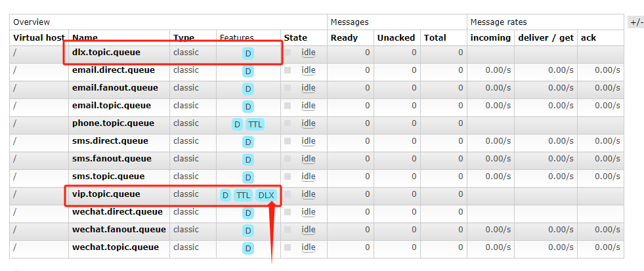Screen dimensions: 644x271
Task: Click the state indicator box for dlx.topic.queue
Action: pyautogui.click(x=288, y=52)
